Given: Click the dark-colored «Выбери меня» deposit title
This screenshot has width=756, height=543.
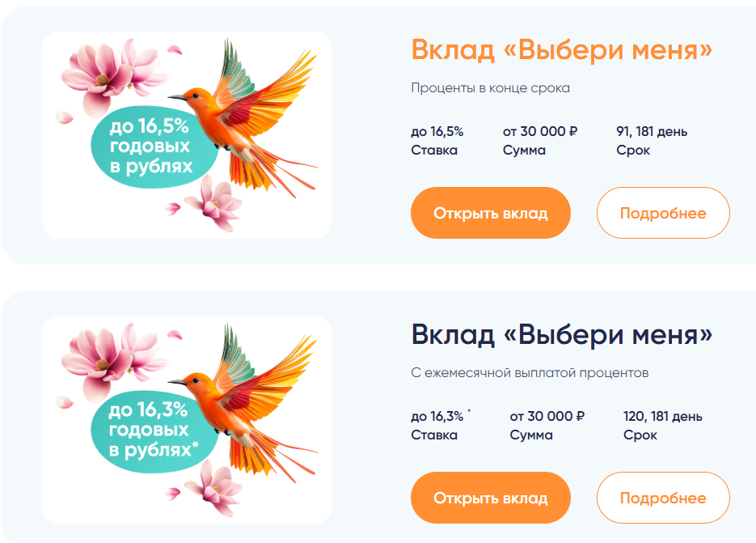Looking at the screenshot, I should pos(561,335).
